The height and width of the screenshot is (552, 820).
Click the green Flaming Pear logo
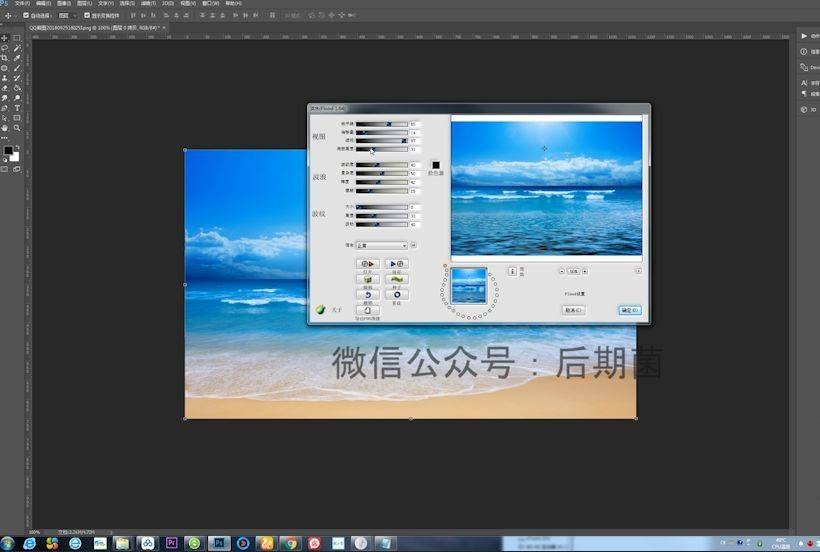coord(320,309)
